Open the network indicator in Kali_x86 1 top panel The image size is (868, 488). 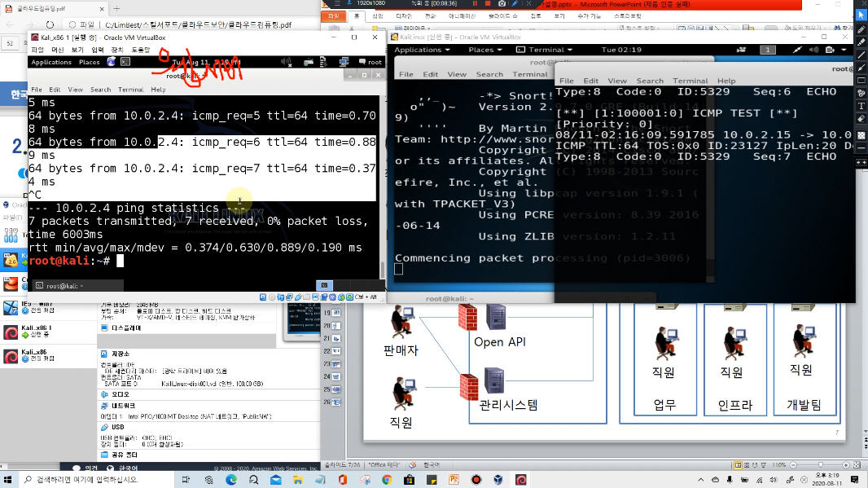pos(344,62)
